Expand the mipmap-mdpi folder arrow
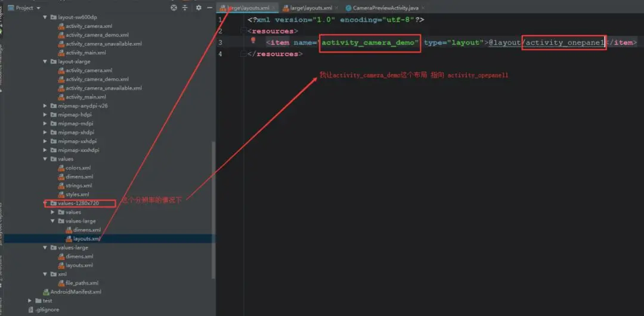 click(45, 123)
